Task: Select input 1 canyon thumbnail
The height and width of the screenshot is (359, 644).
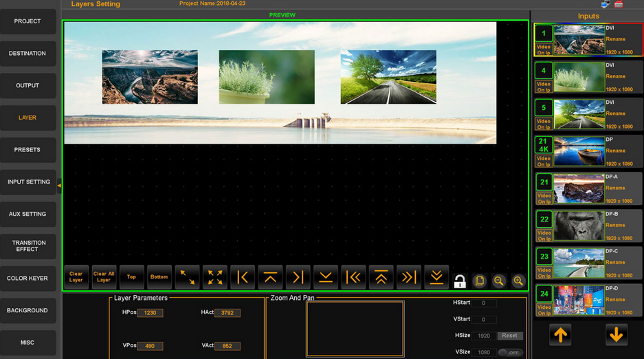Action: pyautogui.click(x=579, y=40)
